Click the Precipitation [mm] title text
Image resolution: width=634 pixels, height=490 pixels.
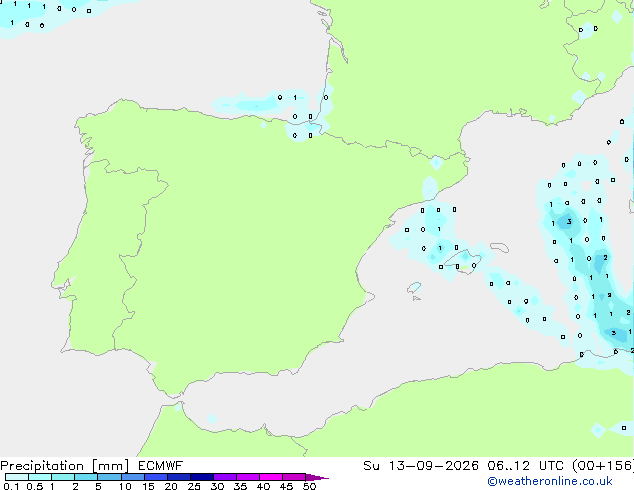click(65, 466)
